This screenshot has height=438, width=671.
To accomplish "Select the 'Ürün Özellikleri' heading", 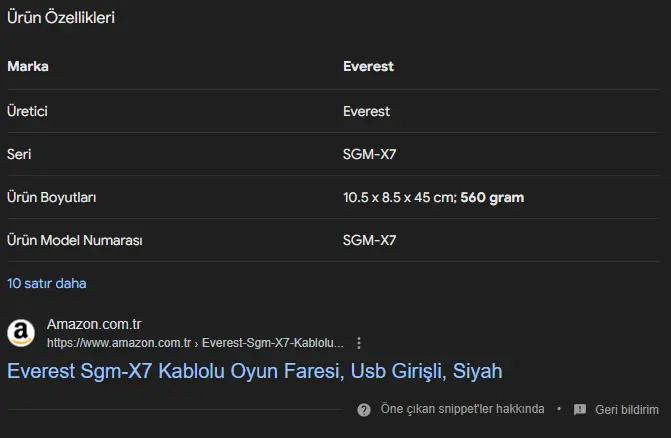I will pos(61,18).
